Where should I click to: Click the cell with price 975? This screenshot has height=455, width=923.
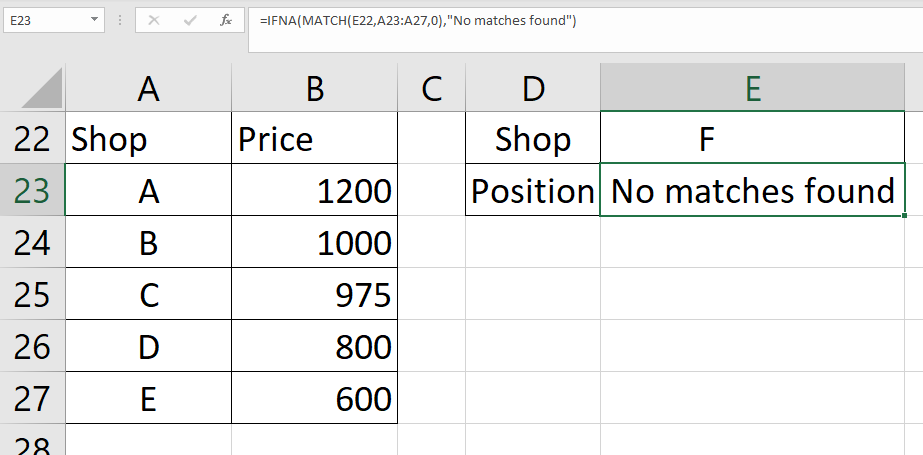coord(314,295)
